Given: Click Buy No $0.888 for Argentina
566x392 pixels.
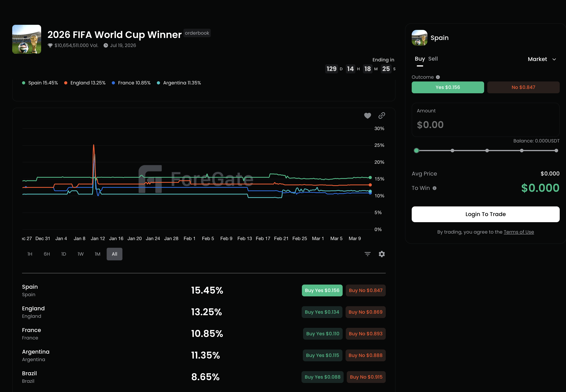Looking at the screenshot, I should [365, 355].
